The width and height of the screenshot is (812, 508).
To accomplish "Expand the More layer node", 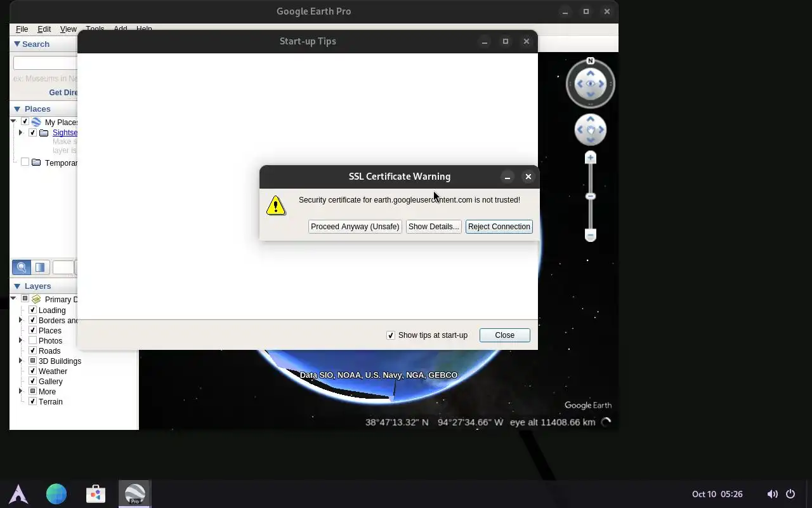I will pos(21,392).
